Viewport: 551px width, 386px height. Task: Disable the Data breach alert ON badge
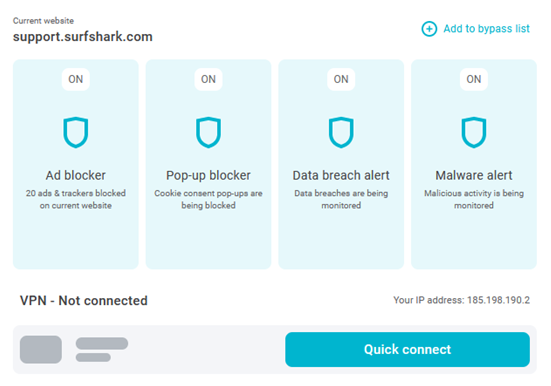(x=341, y=79)
